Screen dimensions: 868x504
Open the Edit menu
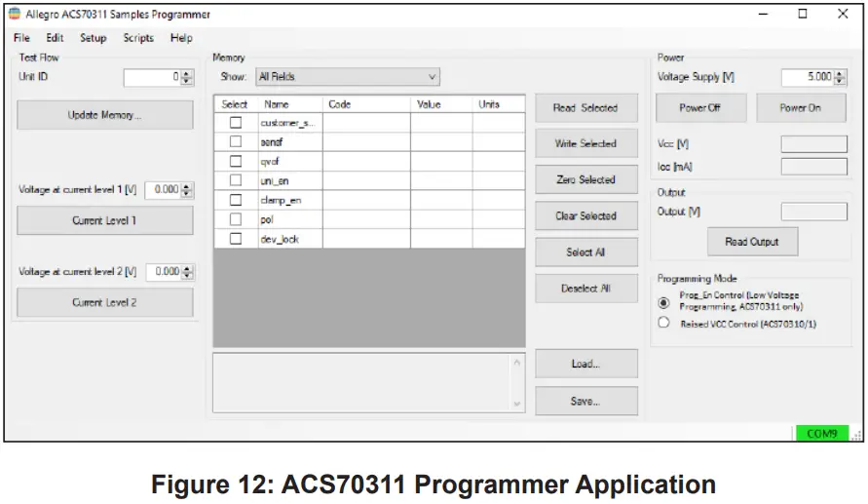[55, 38]
